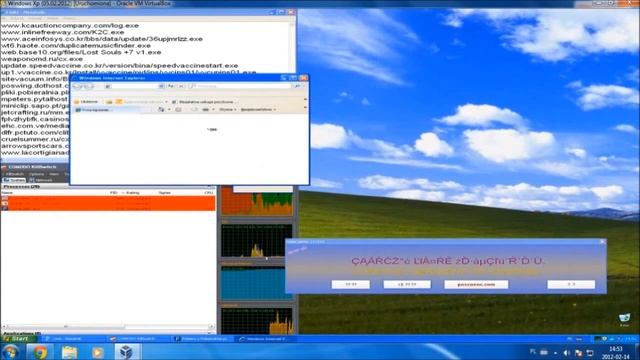Click the search magnifier button in Internet Explorer
The image size is (640, 360).
[297, 86]
